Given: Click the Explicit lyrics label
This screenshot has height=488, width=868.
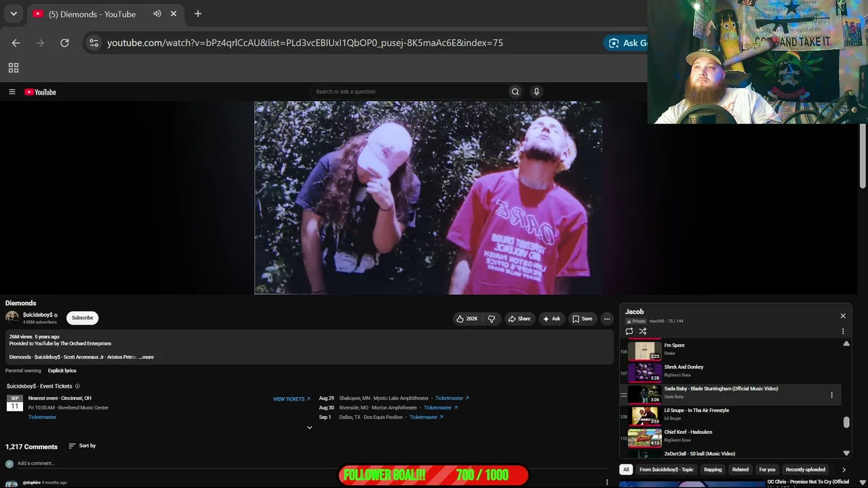Looking at the screenshot, I should (x=62, y=371).
